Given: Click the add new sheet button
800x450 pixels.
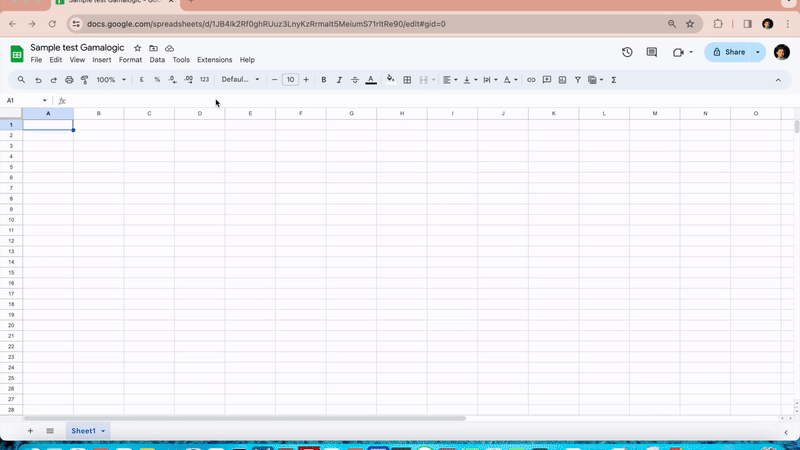Looking at the screenshot, I should (30, 431).
